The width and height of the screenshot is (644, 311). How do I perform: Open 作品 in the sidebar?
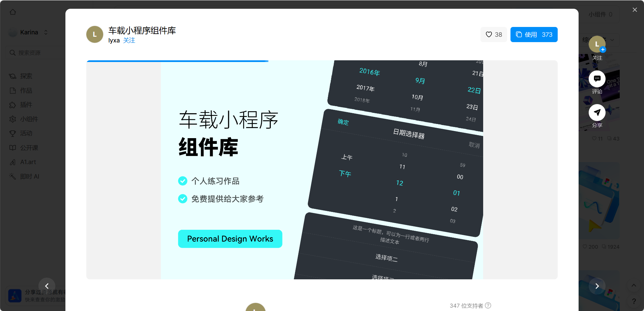tap(26, 91)
